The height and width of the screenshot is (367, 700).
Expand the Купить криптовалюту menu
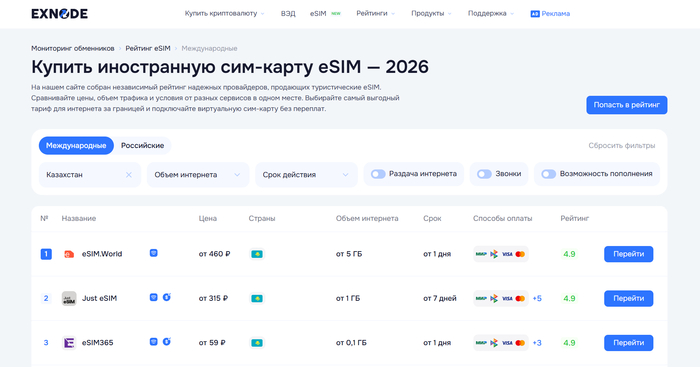[x=225, y=14]
